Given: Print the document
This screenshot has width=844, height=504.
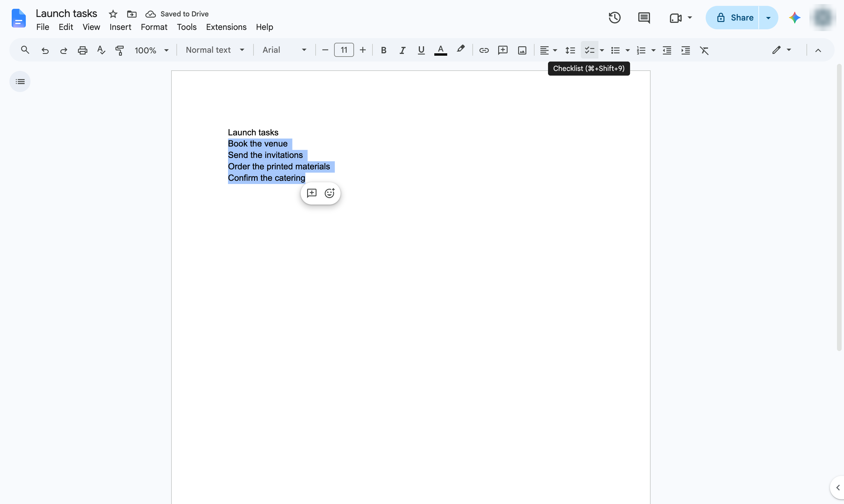Looking at the screenshot, I should [83, 50].
